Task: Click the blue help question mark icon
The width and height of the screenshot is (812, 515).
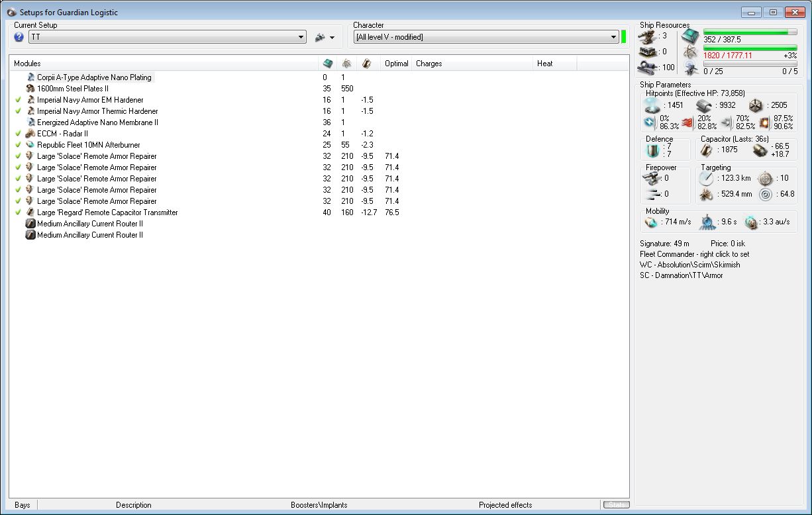Action: pyautogui.click(x=19, y=37)
